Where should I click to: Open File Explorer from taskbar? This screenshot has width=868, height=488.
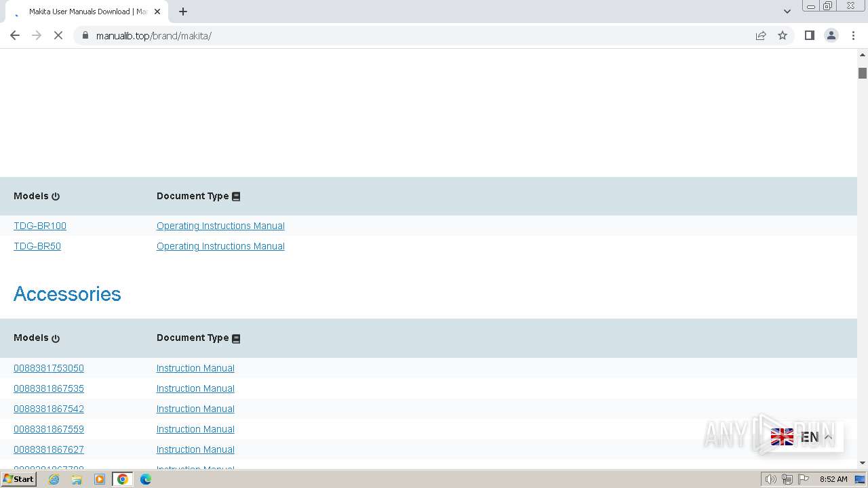point(77,479)
